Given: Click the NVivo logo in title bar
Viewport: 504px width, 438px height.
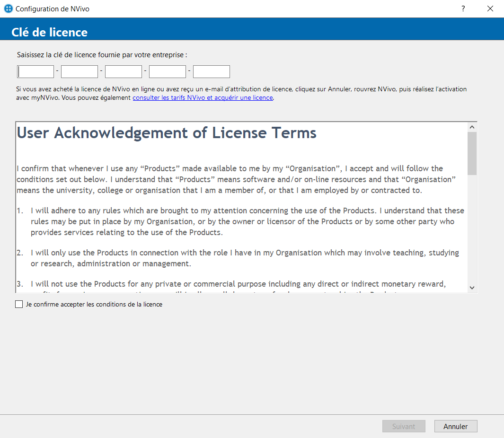Looking at the screenshot, I should [8, 9].
